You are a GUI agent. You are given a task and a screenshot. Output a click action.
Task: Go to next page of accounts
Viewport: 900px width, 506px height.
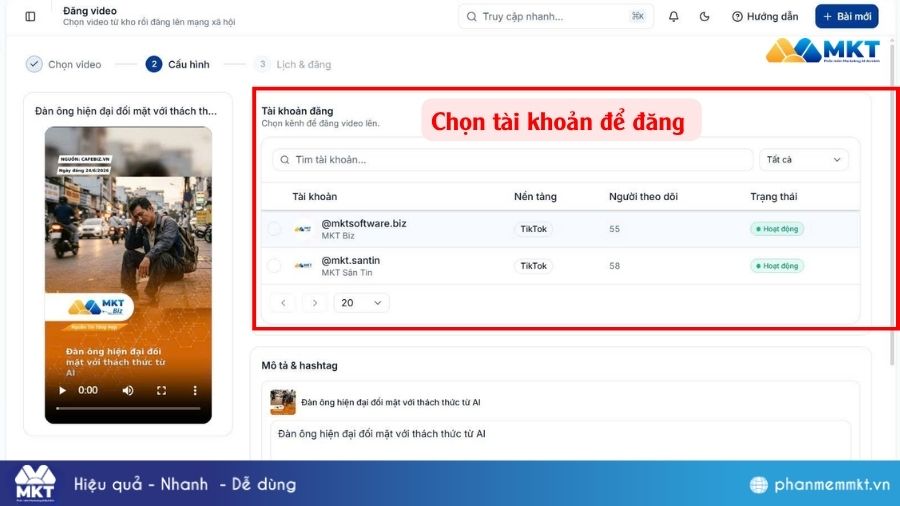[x=315, y=303]
